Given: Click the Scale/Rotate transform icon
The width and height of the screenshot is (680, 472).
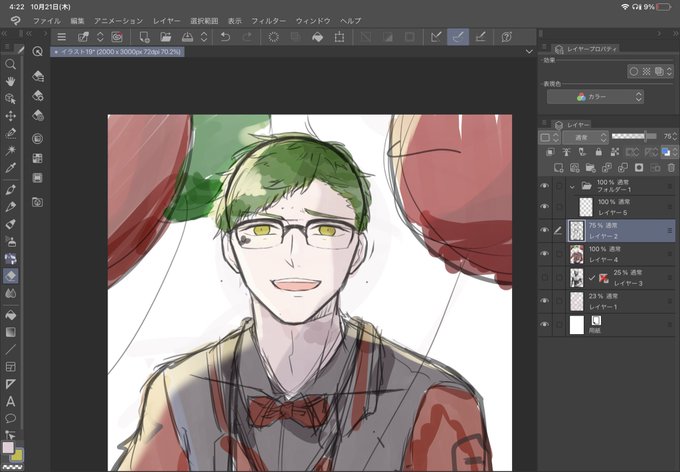Looking at the screenshot, I should (339, 37).
